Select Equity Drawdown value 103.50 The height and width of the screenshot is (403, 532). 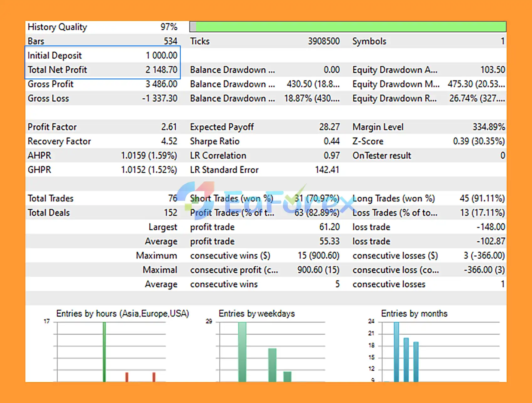click(x=493, y=70)
